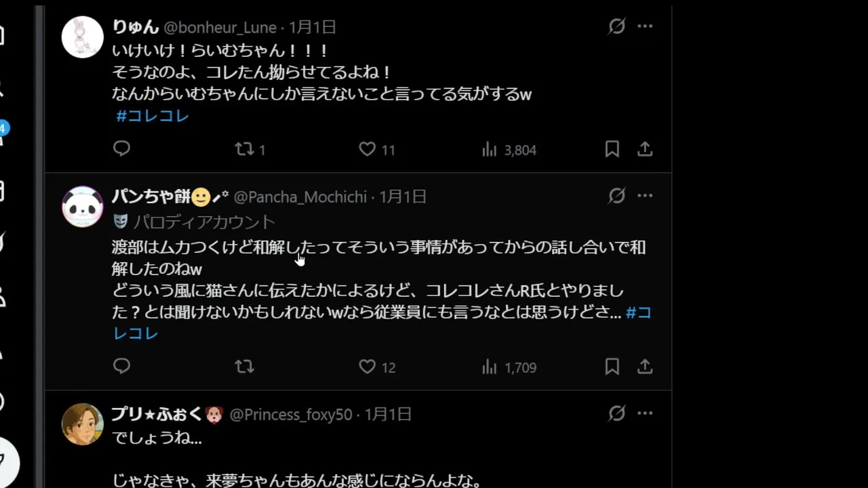
Task: Open the #コレコレ hashtag in りゅん's tweet
Action: pos(153,116)
